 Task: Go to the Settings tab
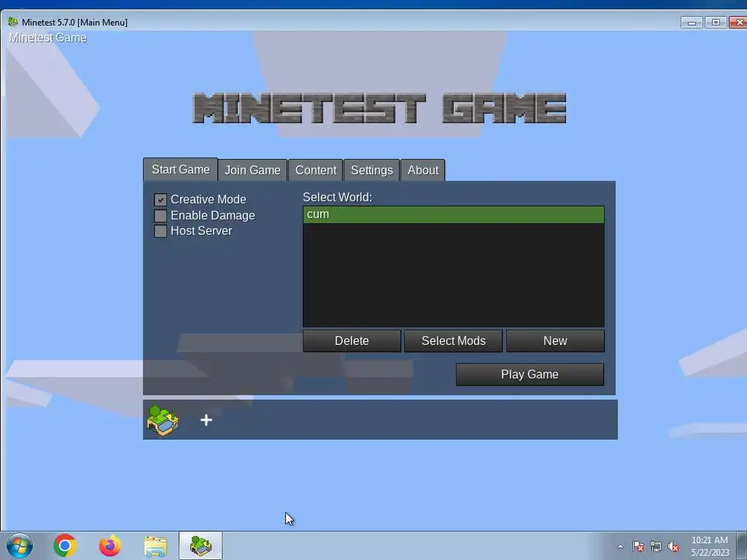[371, 170]
